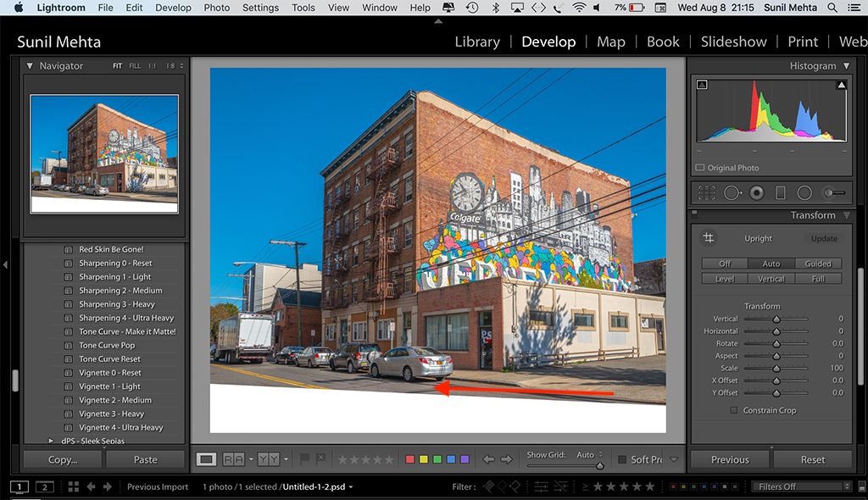The height and width of the screenshot is (500, 868).
Task: Collapse the Navigator panel
Action: pos(30,66)
